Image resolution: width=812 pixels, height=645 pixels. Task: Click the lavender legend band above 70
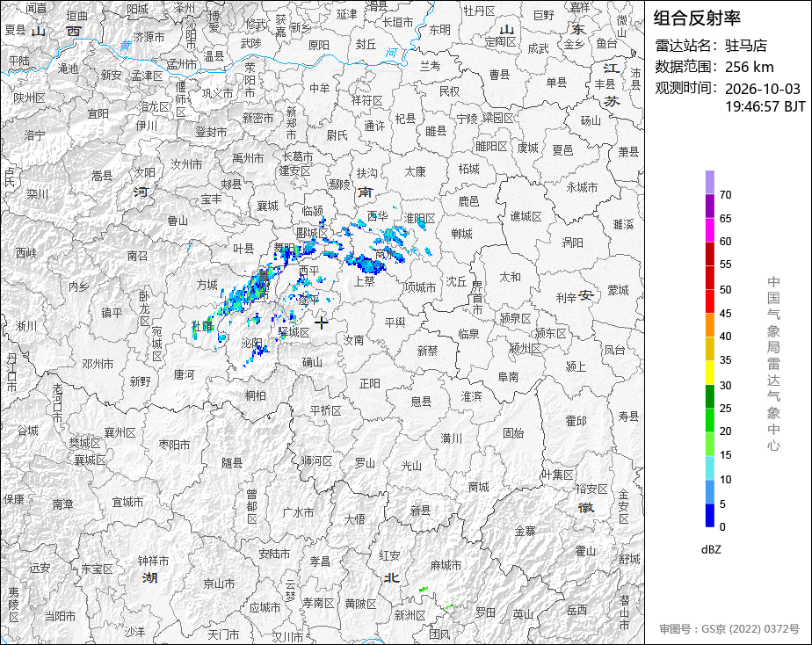(x=709, y=182)
